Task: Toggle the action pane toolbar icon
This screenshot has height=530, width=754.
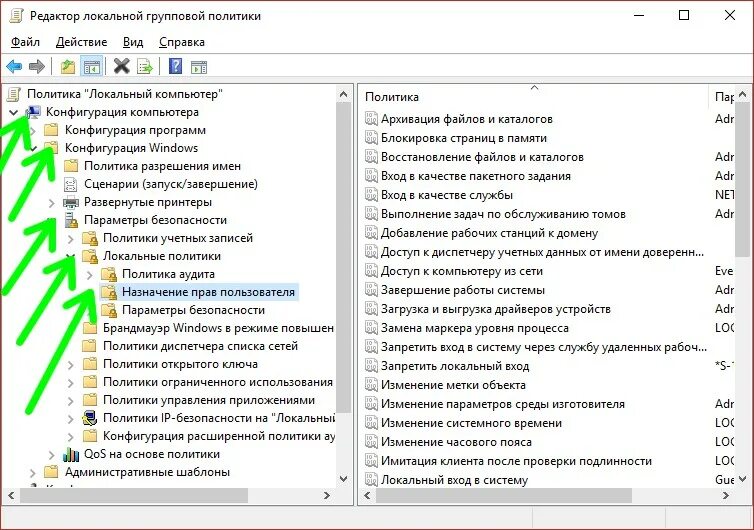Action: click(199, 67)
